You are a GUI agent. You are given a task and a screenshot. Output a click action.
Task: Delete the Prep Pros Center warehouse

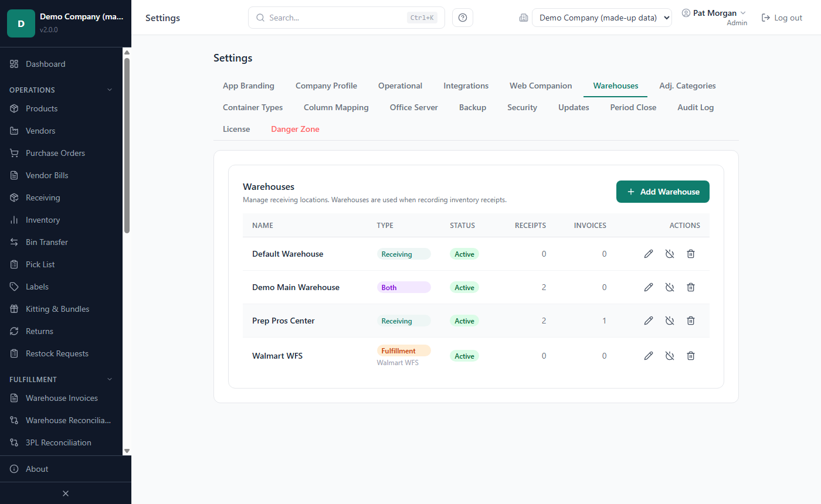(691, 321)
